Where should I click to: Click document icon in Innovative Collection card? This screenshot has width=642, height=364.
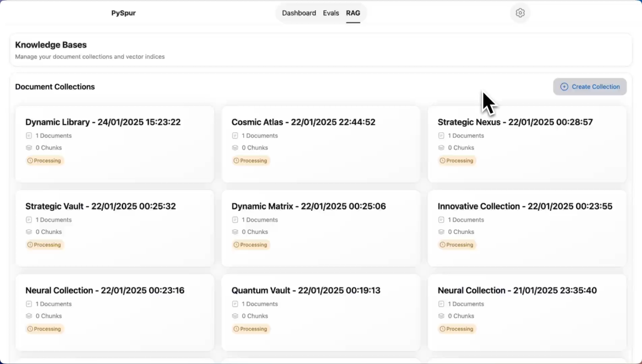click(x=441, y=220)
